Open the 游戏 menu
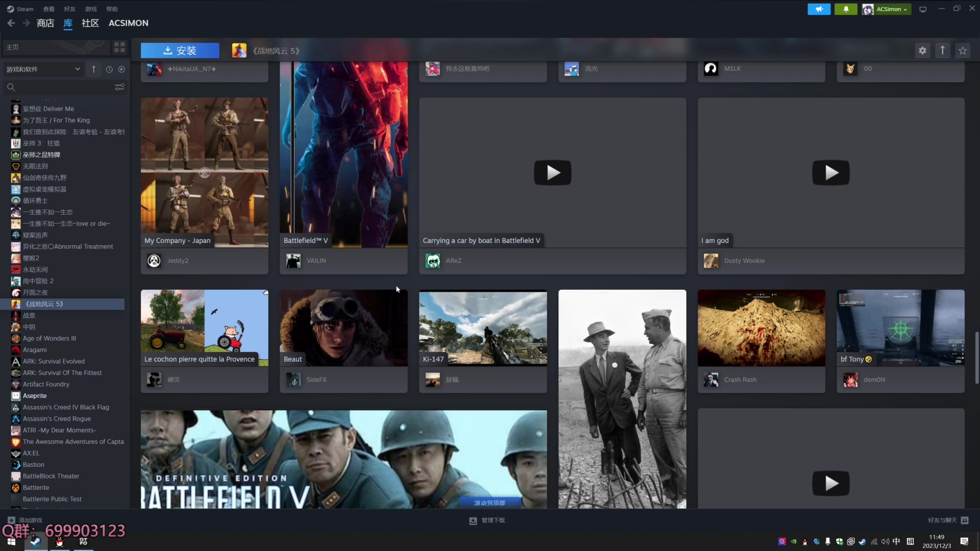Screen dimensions: 980x551 91,9
